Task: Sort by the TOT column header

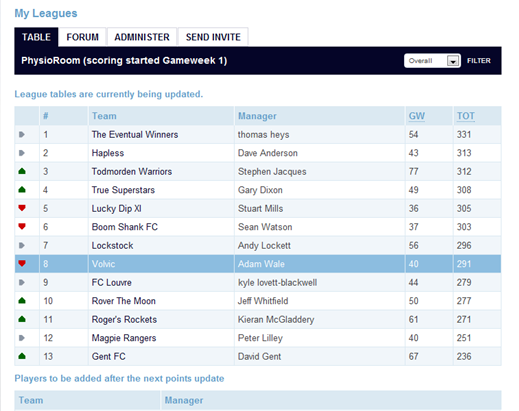Action: click(x=466, y=116)
